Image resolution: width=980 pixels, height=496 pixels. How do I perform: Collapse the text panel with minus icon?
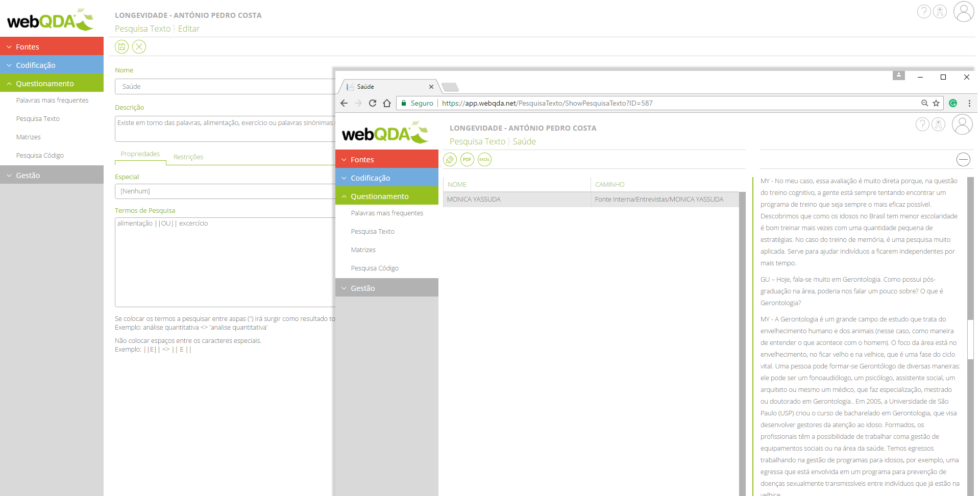pyautogui.click(x=963, y=160)
